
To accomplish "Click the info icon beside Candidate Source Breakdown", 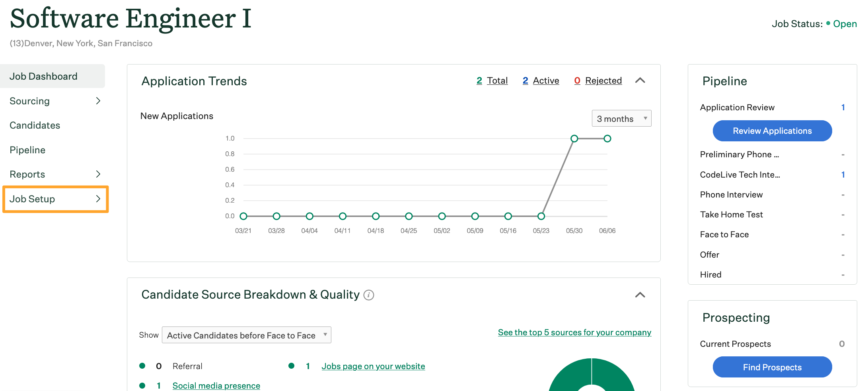I will 369,295.
